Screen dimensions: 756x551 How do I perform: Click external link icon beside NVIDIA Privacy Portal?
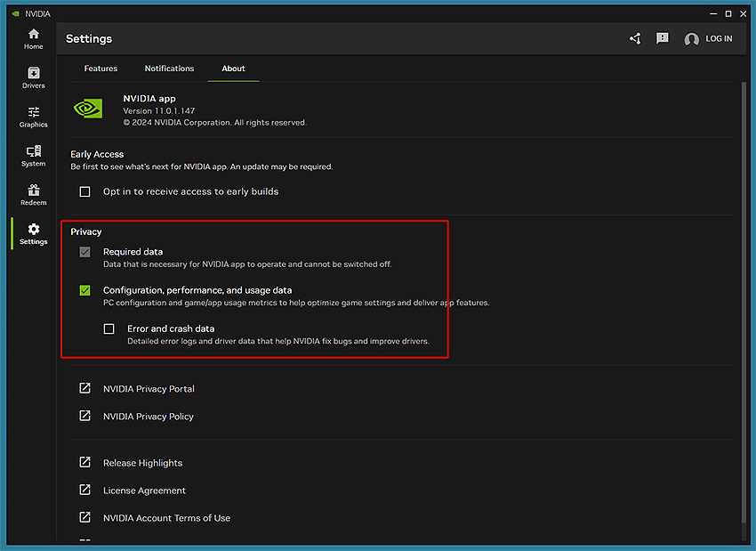(x=84, y=388)
